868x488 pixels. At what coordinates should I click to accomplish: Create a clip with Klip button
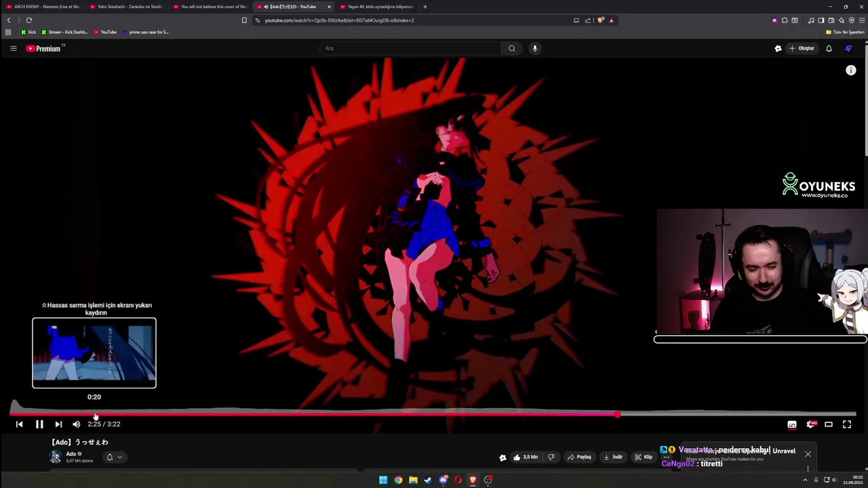(x=644, y=457)
